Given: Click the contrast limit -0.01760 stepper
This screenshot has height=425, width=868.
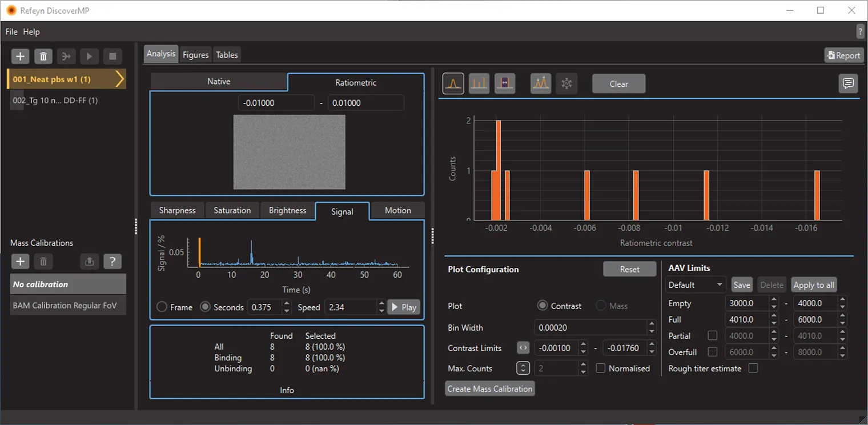Looking at the screenshot, I should [652, 347].
